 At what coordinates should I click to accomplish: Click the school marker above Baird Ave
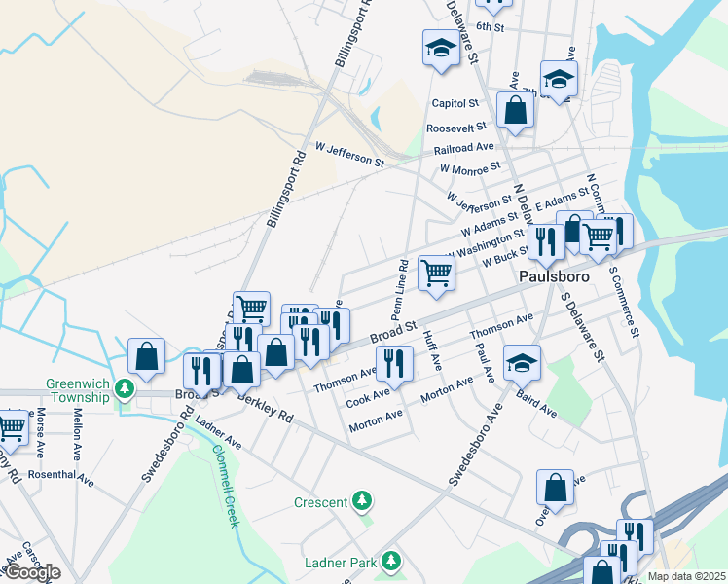point(522,363)
